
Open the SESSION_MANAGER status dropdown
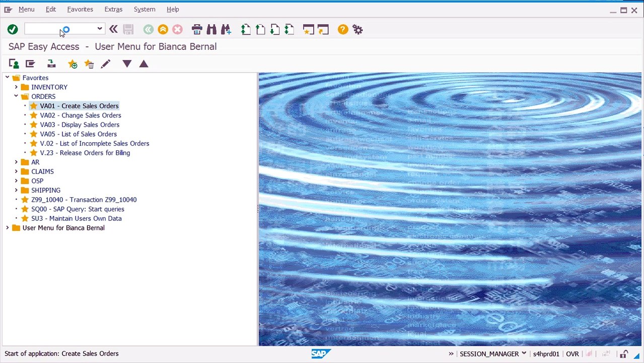(524, 353)
